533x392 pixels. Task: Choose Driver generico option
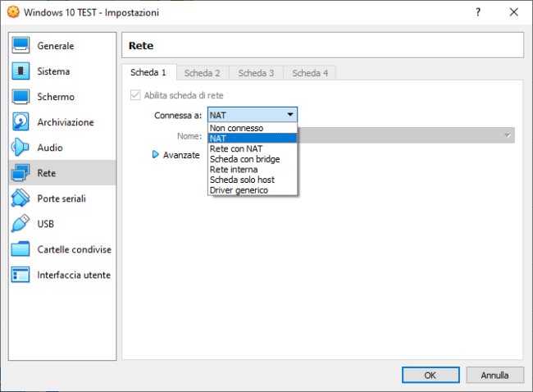pyautogui.click(x=253, y=190)
